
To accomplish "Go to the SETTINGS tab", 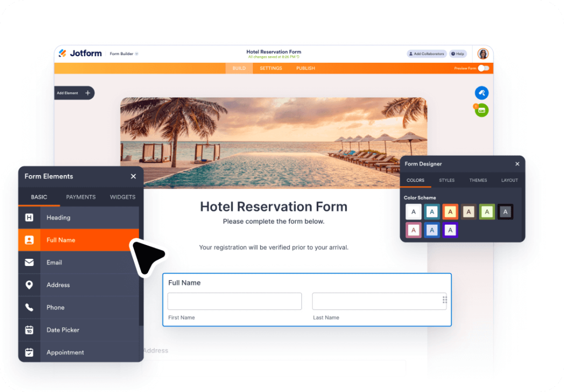I will (271, 68).
